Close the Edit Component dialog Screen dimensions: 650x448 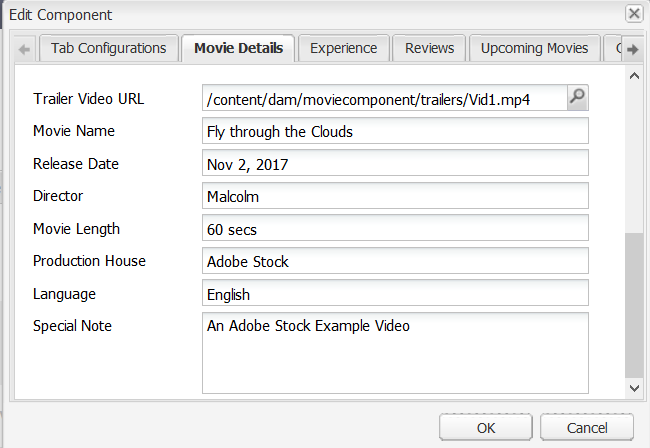coord(633,14)
